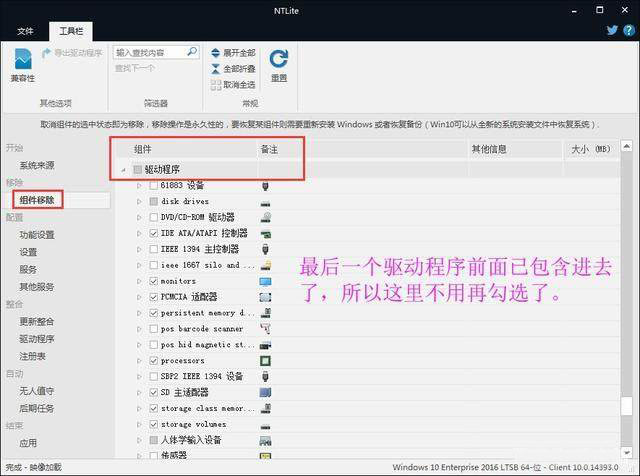Open 功能设置 in the sidebar
640x476 pixels.
coord(37,235)
